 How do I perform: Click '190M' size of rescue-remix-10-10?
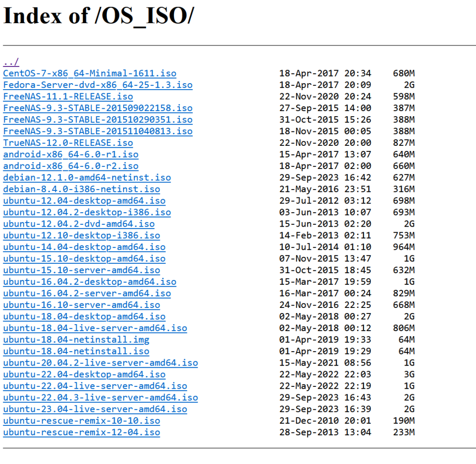(404, 421)
